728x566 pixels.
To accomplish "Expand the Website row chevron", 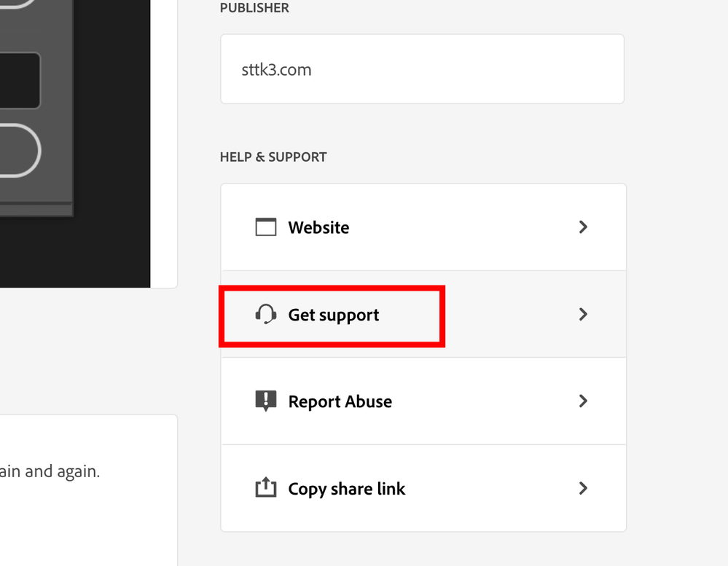I will tap(583, 227).
